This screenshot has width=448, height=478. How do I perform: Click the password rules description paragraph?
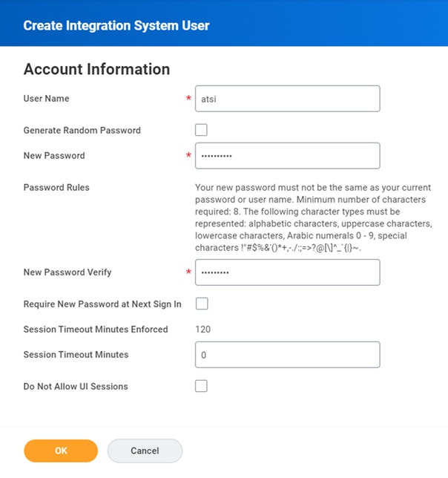313,217
